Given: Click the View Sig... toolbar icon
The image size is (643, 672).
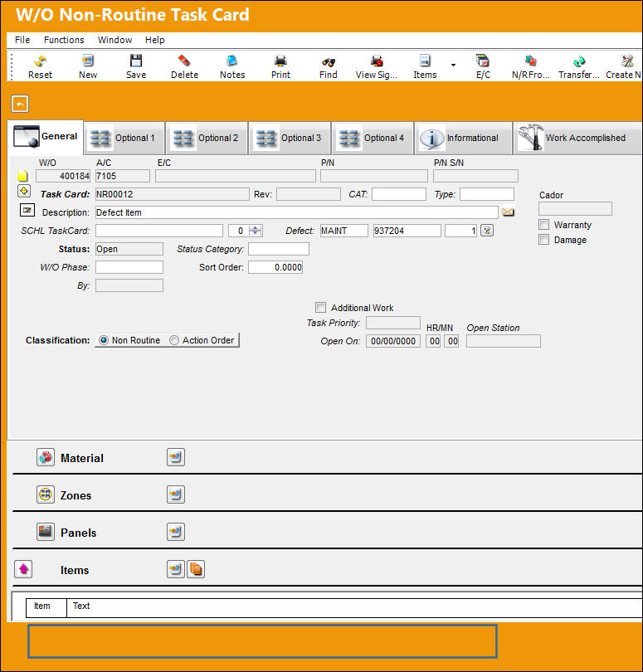Looking at the screenshot, I should [x=377, y=66].
